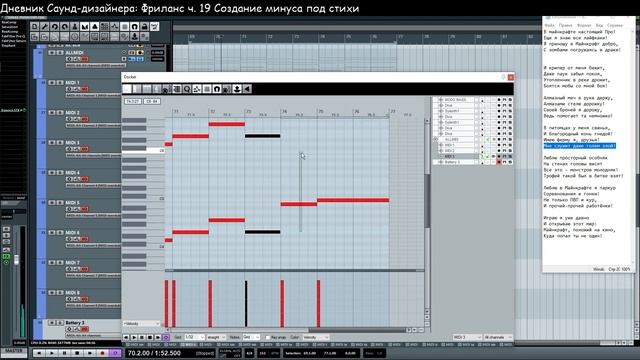Click the red button on the MIDI 1 track

84,89
